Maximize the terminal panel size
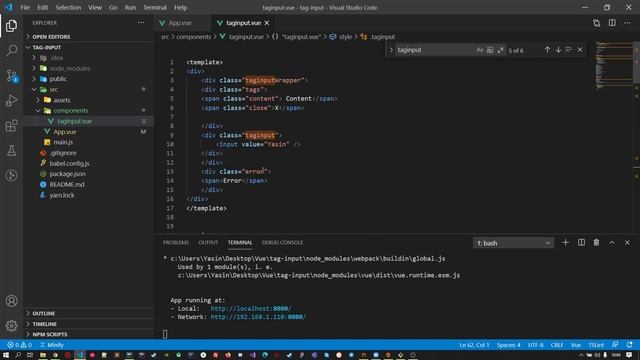This screenshot has width=640, height=360. click(x=612, y=242)
